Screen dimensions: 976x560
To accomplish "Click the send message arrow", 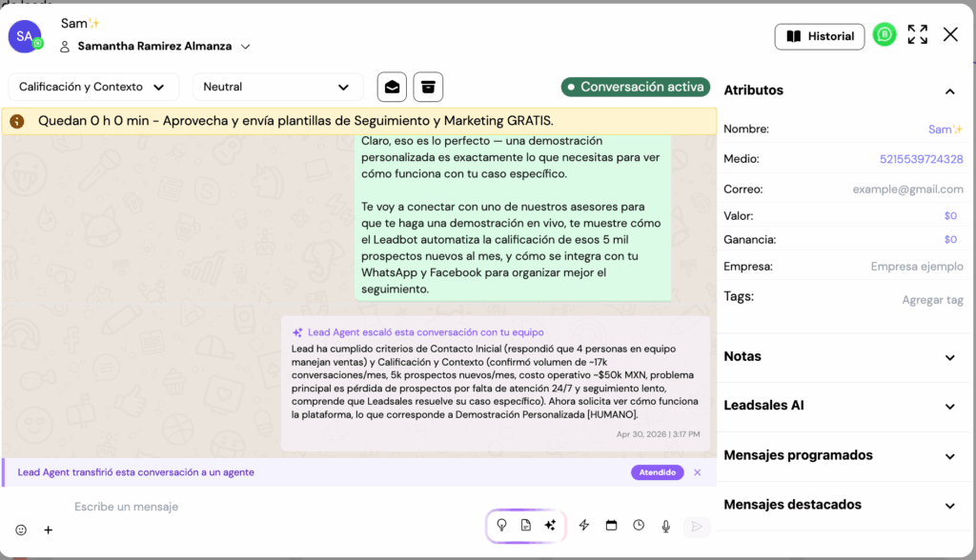I will coord(697,527).
